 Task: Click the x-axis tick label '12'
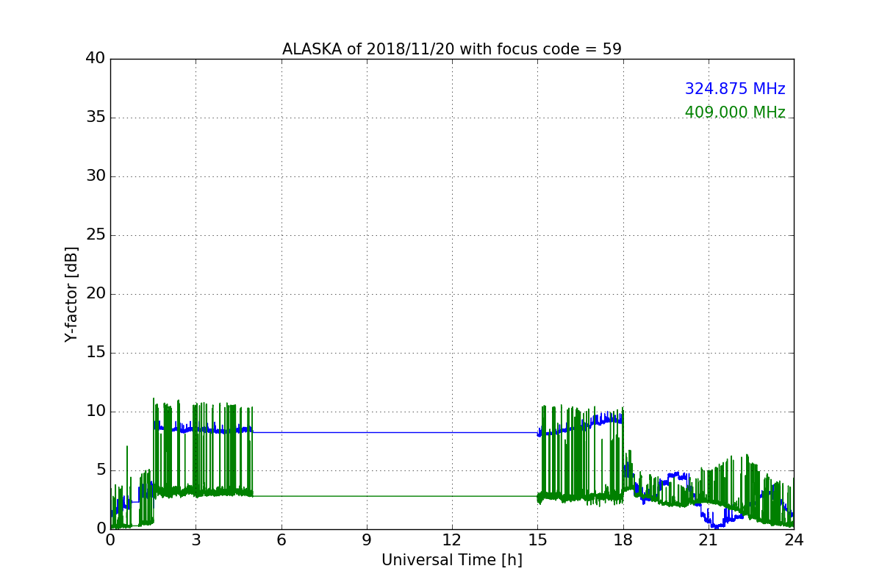tap(452, 539)
